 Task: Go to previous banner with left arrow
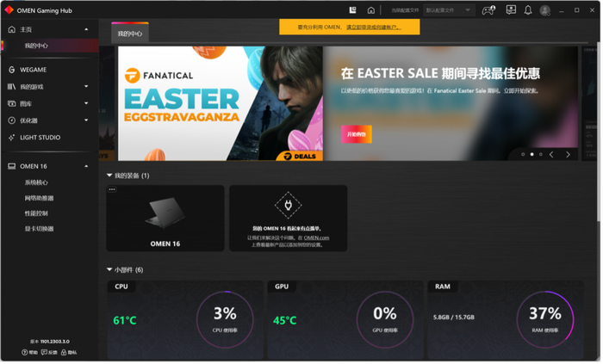(551, 154)
